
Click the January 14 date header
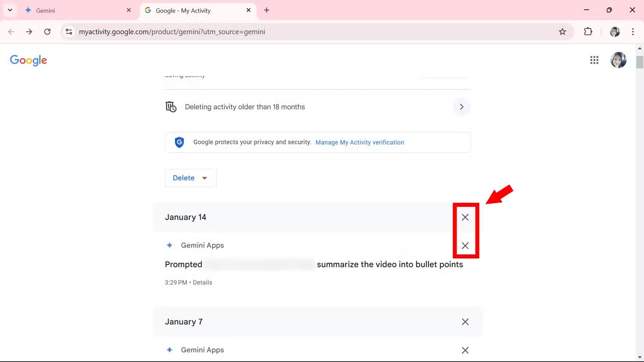[185, 217]
